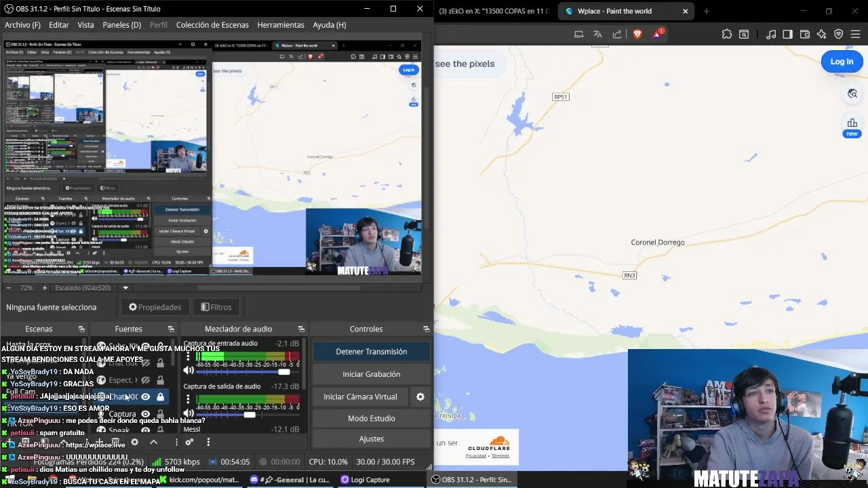Open the Archivo menu

pyautogui.click(x=22, y=24)
